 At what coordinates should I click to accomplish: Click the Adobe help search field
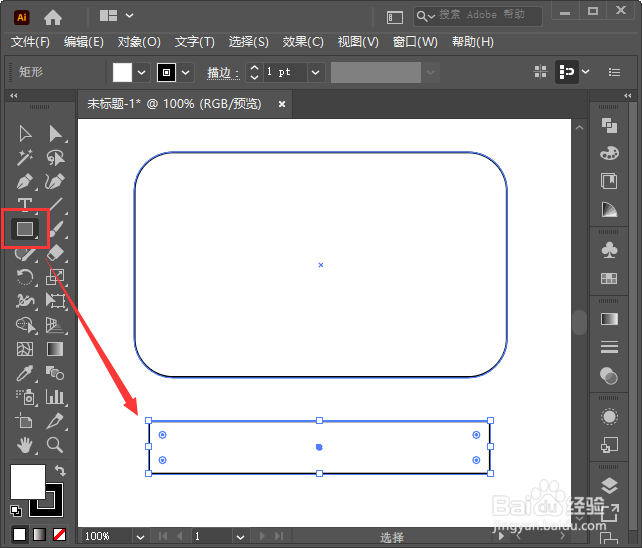pyautogui.click(x=478, y=16)
